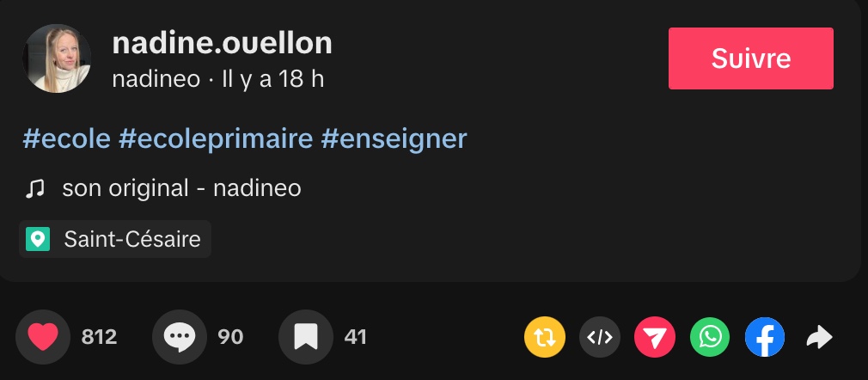Repost using the yellow arrows icon
Viewport: 868px width, 380px height.
tap(545, 338)
